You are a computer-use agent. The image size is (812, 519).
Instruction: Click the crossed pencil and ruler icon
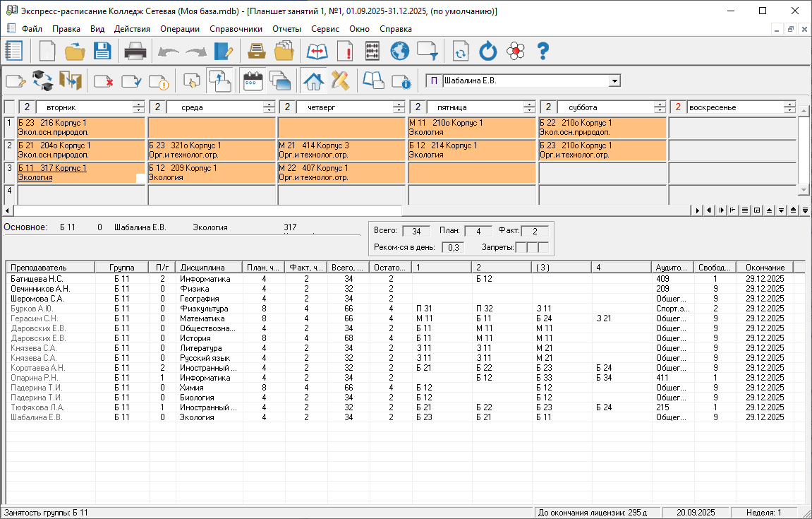tap(341, 80)
